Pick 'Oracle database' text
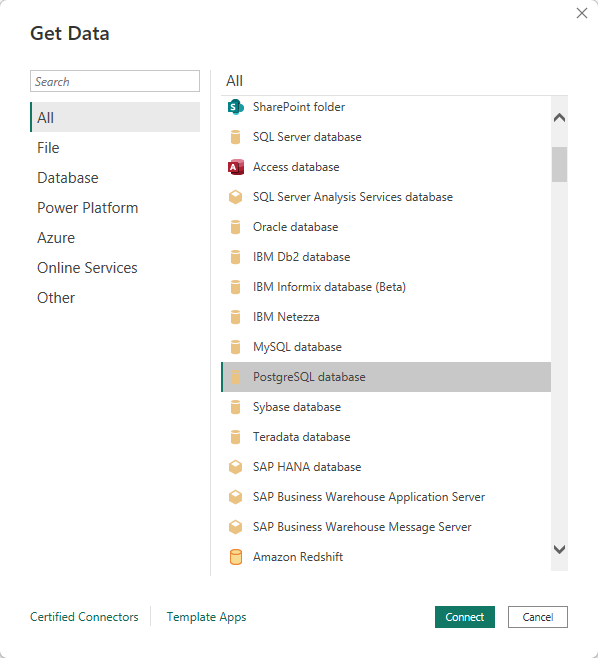 (295, 227)
